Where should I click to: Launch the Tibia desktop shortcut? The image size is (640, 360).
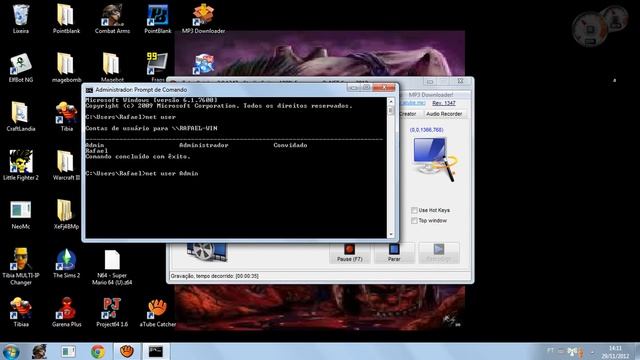[67, 117]
